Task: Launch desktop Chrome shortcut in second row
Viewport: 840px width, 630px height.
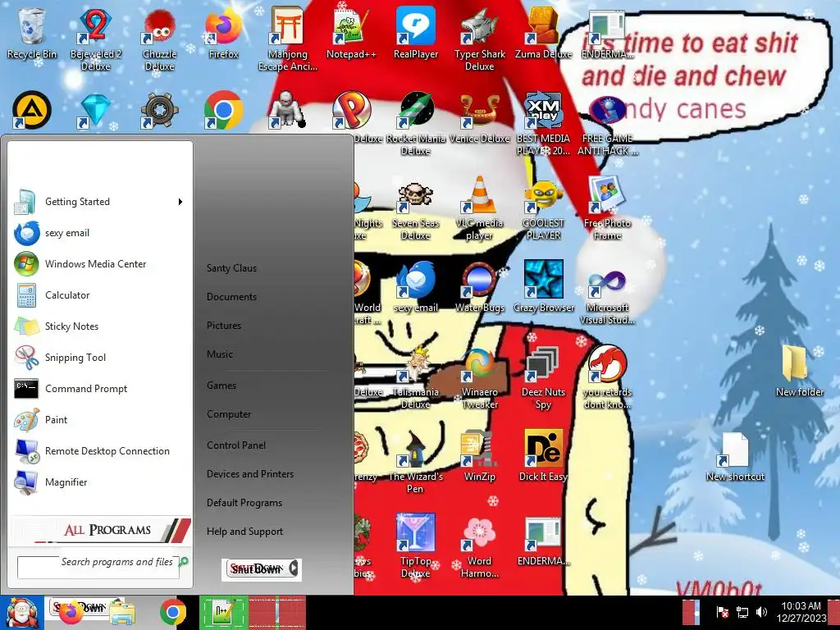Action: pyautogui.click(x=223, y=111)
